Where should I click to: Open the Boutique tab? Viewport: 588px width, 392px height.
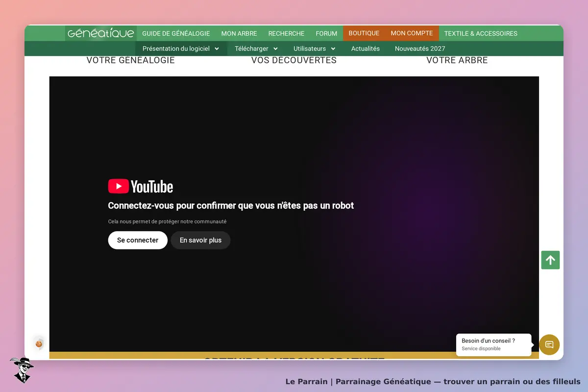(364, 33)
